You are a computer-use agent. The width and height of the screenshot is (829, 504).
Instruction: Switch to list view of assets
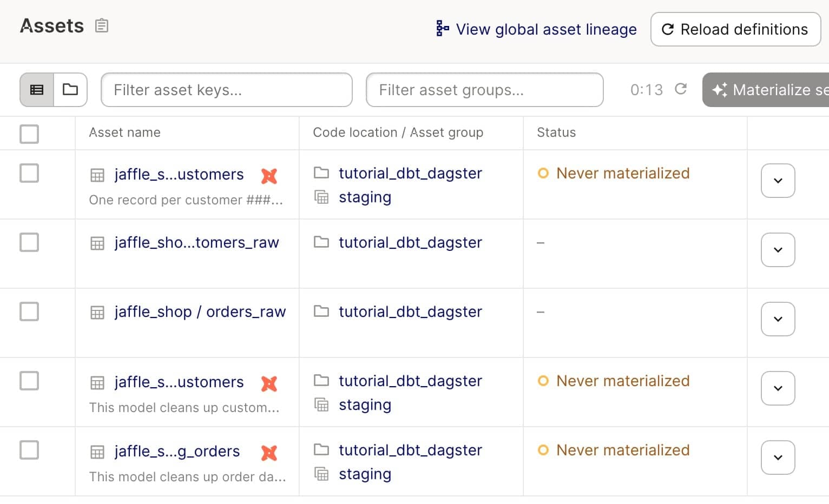37,90
